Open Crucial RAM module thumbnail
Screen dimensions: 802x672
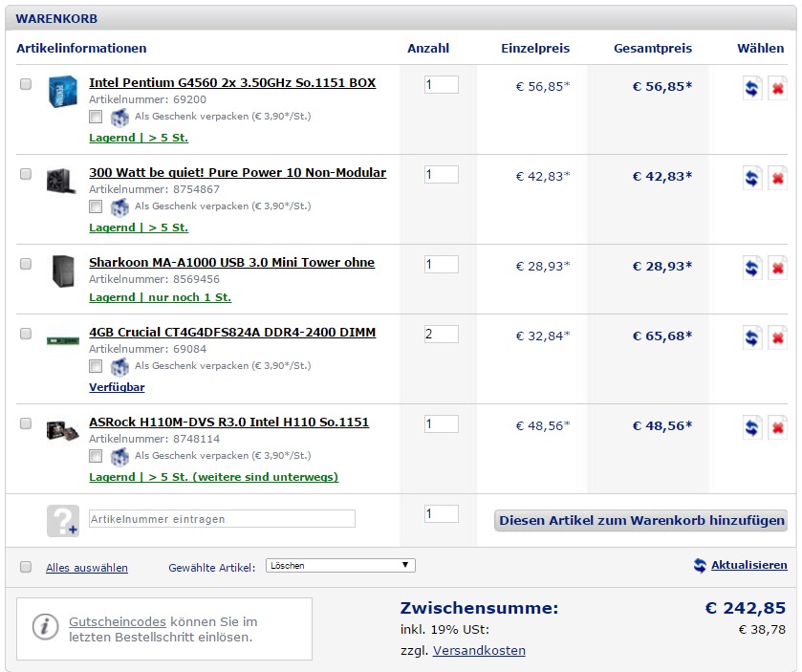pyautogui.click(x=62, y=340)
